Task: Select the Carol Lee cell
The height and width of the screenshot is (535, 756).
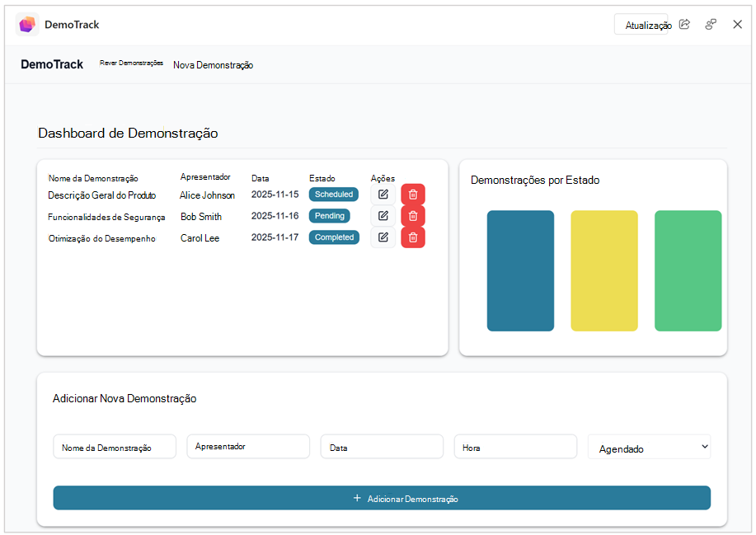Action: [200, 238]
